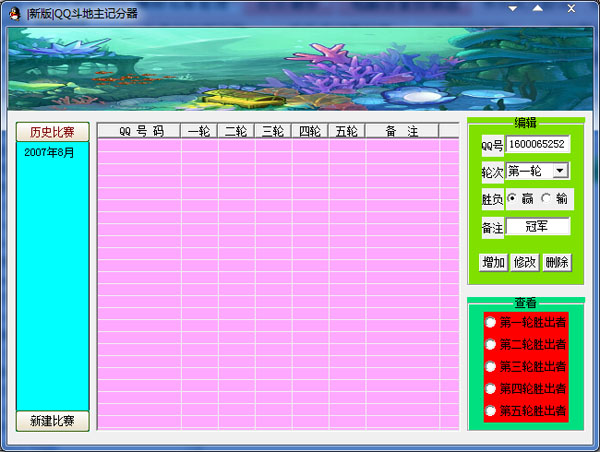Select 第五轮胜出者 radio option

(491, 410)
